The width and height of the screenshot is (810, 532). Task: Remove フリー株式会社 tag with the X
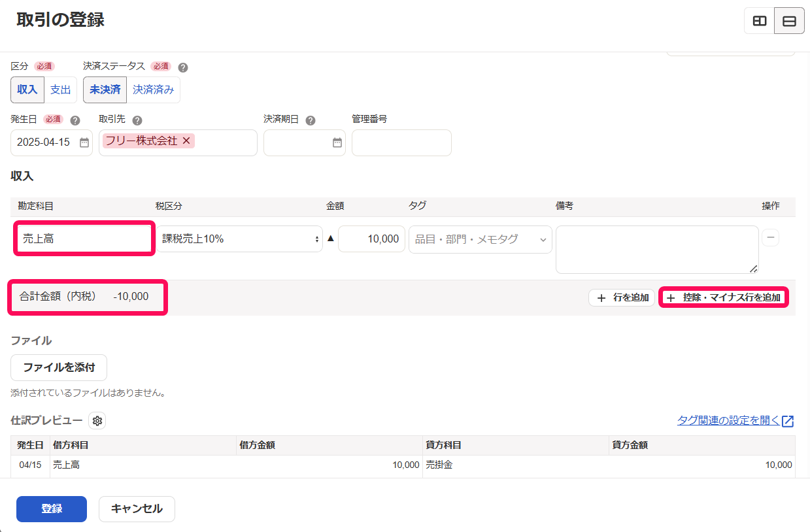pos(186,141)
